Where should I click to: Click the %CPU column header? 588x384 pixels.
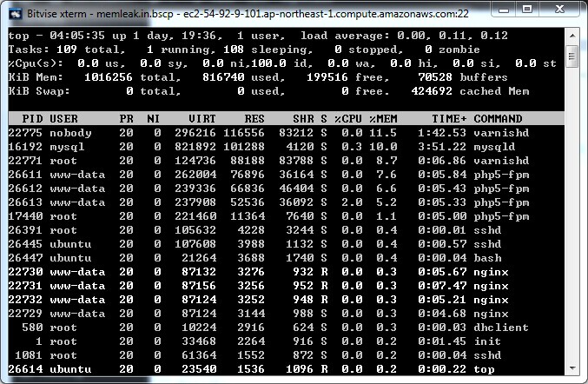click(348, 119)
